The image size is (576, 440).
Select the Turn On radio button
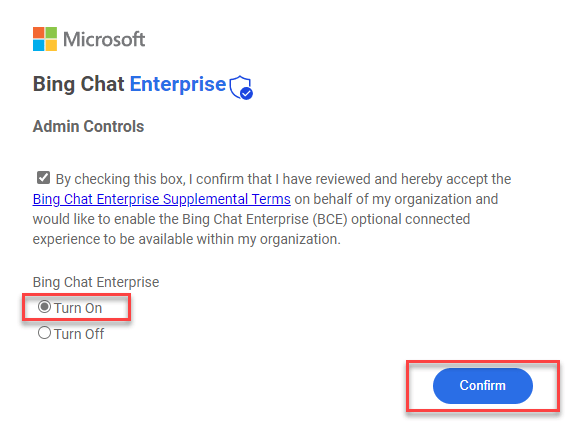[44, 307]
